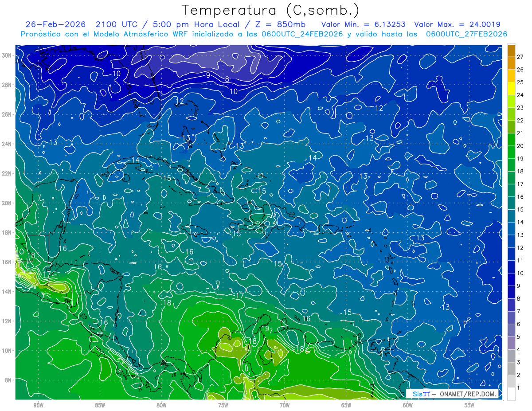Select the valid-until time "0600UTC_27FEB2026"
The image size is (532, 411).
[x=467, y=34]
